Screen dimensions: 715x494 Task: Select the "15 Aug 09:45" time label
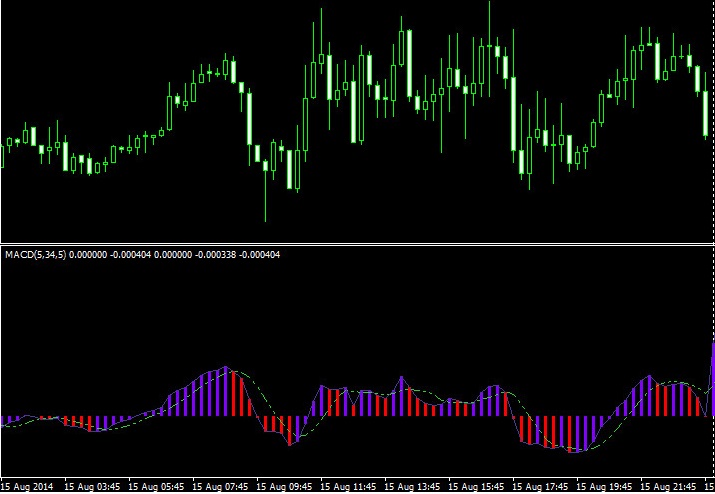(x=285, y=486)
